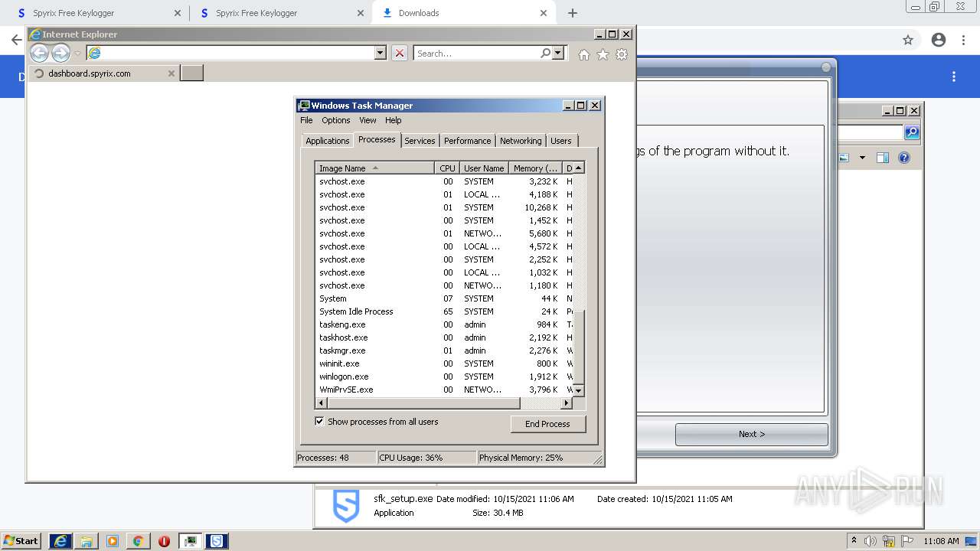Screen dimensions: 980x551
Task: Open Internet Explorer from taskbar
Action: 60,541
